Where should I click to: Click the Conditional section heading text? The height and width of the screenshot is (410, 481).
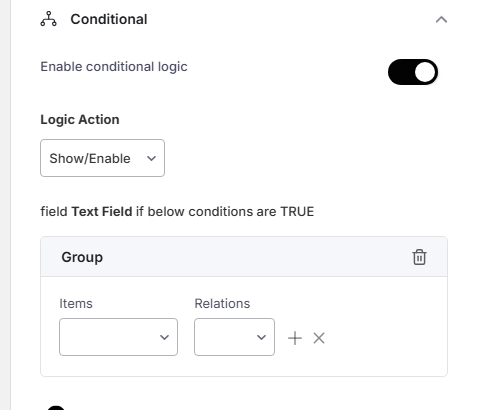(x=109, y=19)
